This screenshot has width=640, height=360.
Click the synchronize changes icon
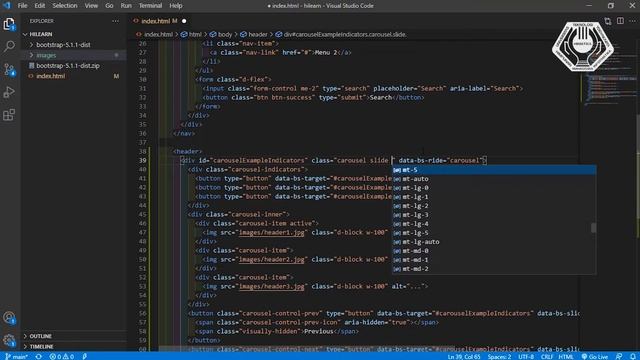[x=39, y=356]
